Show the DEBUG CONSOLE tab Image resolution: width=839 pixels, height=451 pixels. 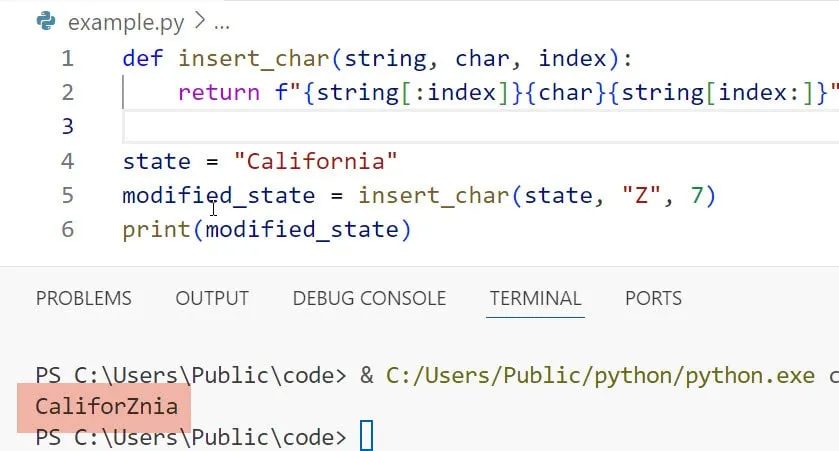click(369, 298)
